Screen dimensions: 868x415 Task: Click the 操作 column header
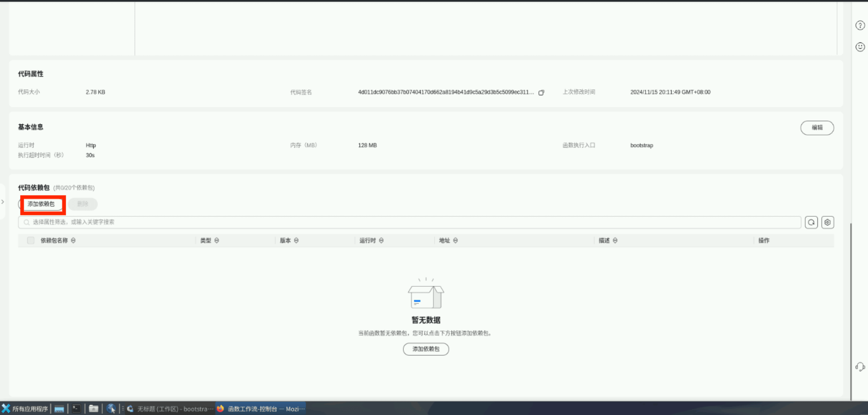pos(764,241)
